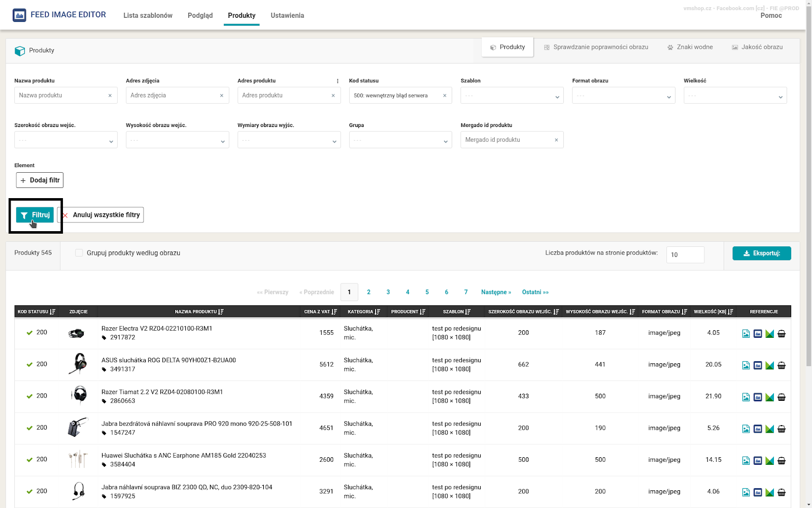Open image file icon for ASUS ROG DELTA row
The image size is (812, 508).
pos(746,365)
